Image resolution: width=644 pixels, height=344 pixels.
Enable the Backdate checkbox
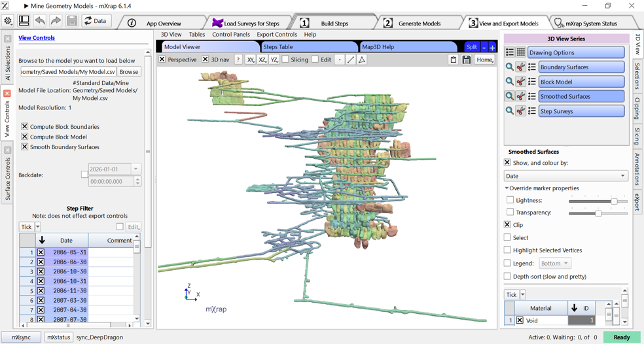(84, 175)
